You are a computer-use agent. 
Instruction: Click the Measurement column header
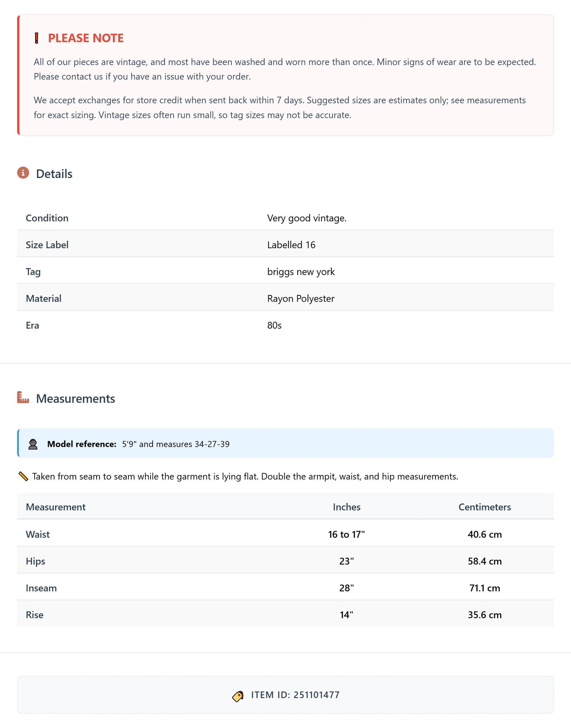click(56, 507)
